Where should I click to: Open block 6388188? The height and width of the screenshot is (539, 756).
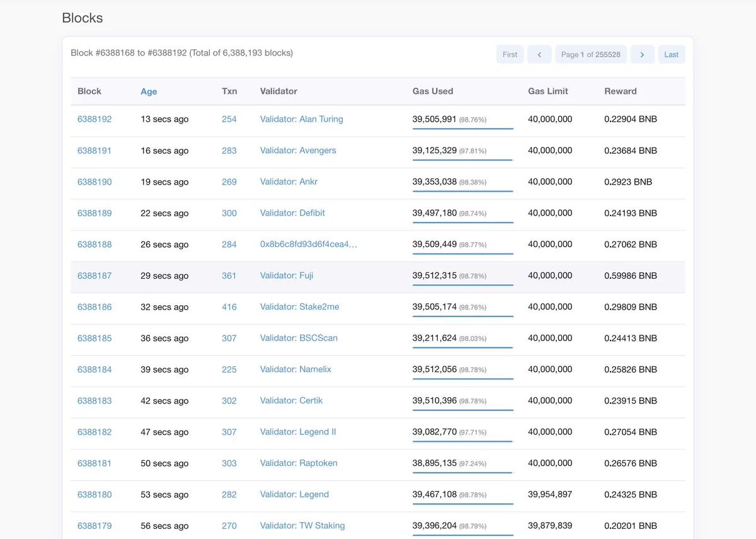point(94,245)
